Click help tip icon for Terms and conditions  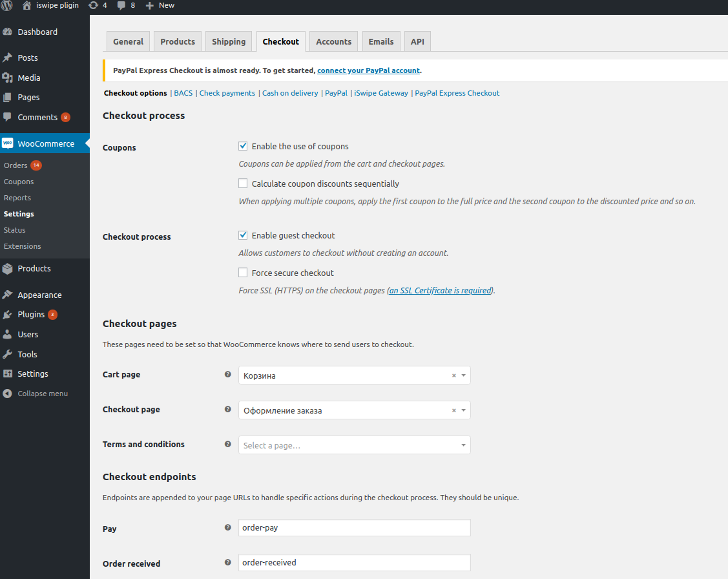227,444
